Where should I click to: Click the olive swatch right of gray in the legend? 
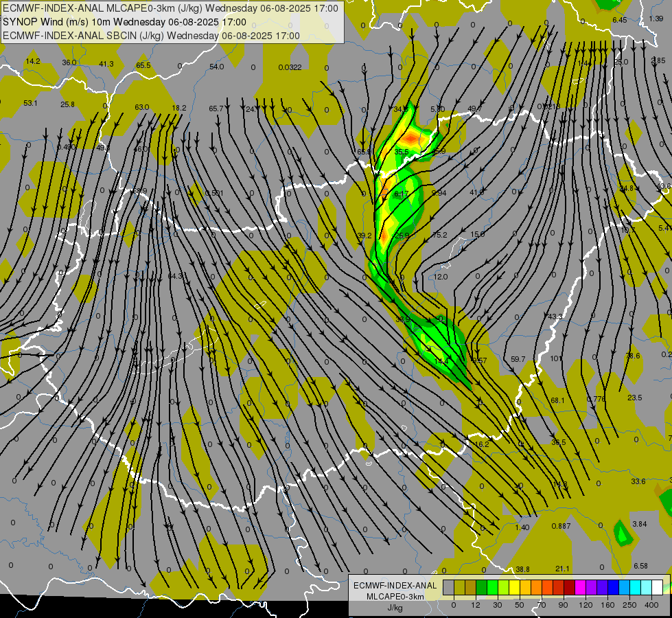pyautogui.click(x=460, y=587)
